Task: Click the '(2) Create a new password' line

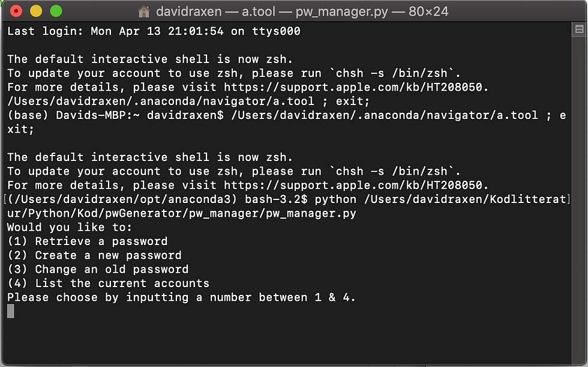Action: tap(95, 255)
